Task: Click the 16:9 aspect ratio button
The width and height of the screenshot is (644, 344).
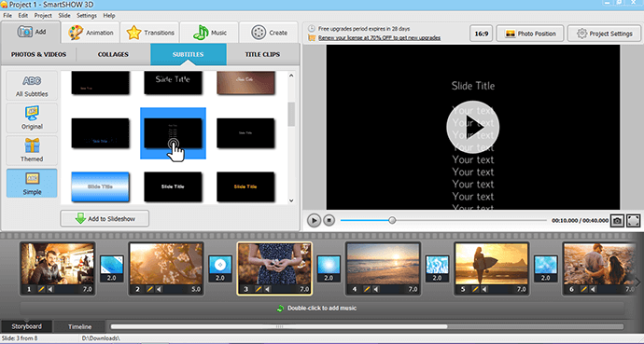Action: (481, 34)
